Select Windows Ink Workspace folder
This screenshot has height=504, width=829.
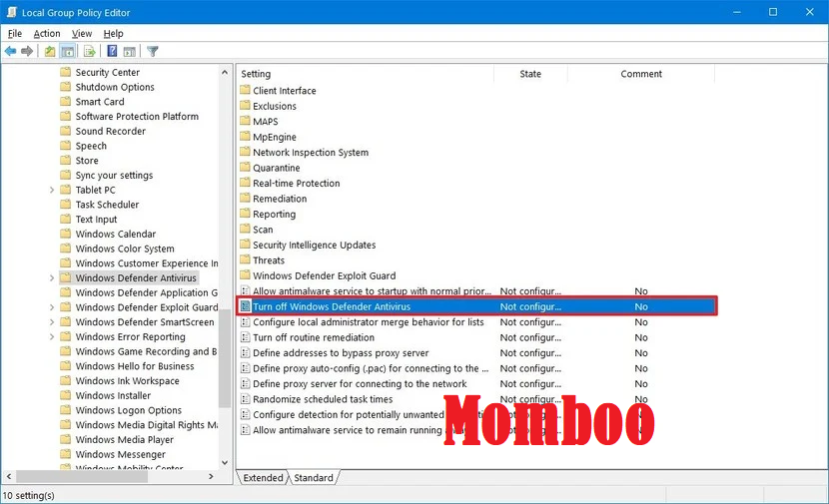(x=127, y=381)
